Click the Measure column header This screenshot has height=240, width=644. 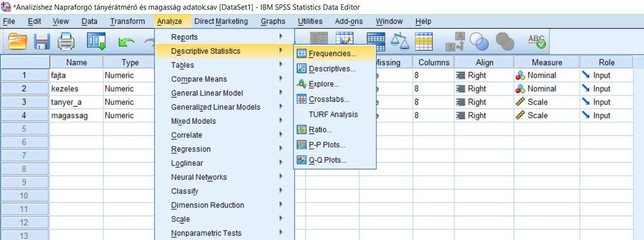click(547, 62)
